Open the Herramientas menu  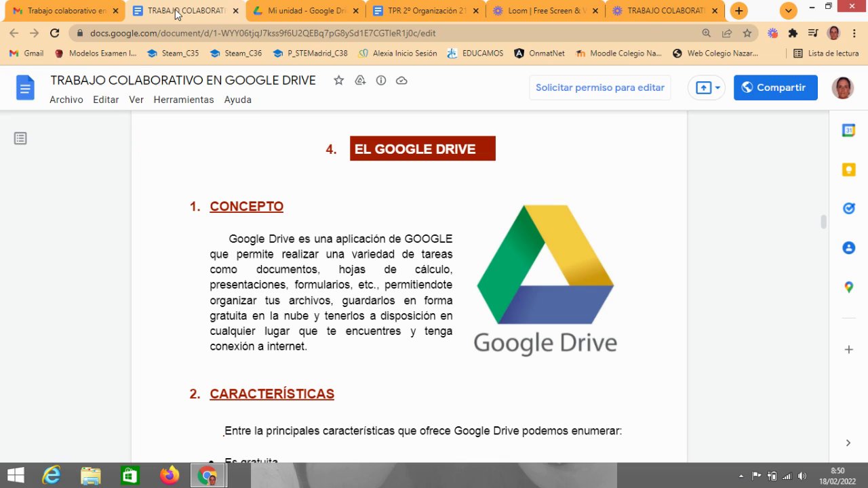point(184,100)
